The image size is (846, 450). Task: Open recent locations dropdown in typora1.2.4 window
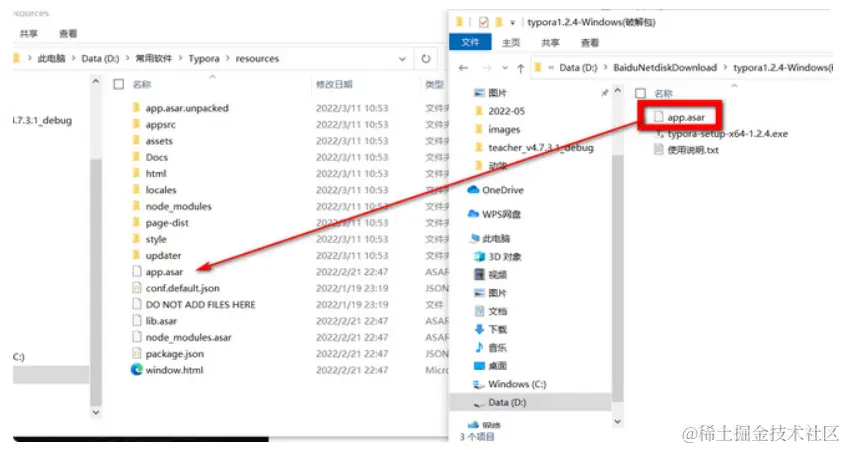(x=505, y=68)
